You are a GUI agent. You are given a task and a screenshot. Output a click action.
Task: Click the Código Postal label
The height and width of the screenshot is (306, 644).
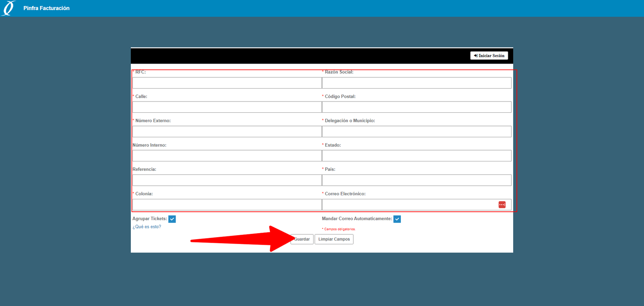pos(340,97)
